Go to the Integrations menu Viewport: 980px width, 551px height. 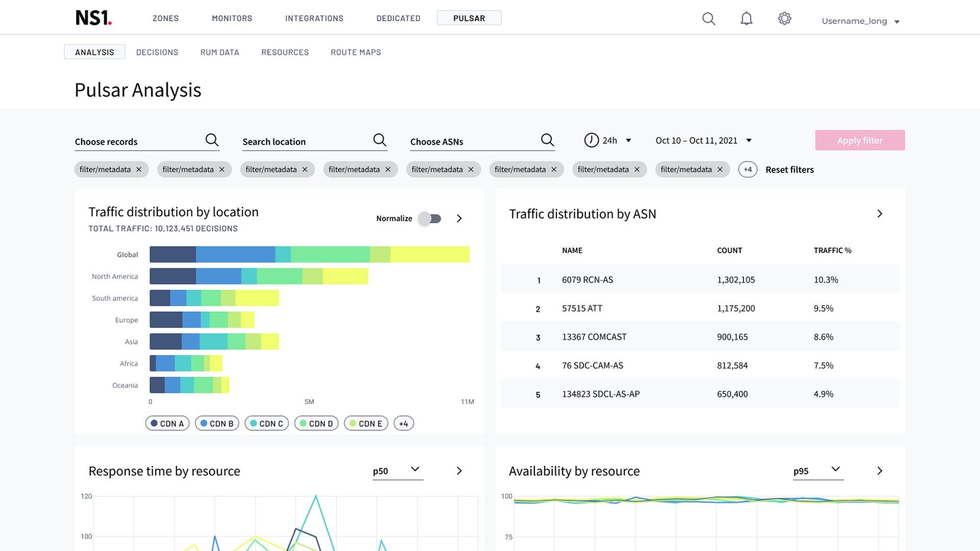click(x=314, y=18)
